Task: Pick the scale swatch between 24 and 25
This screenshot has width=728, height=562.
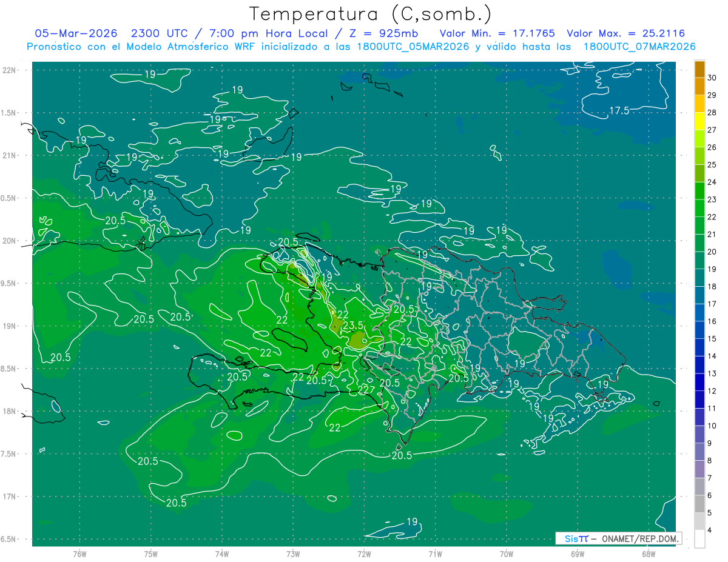Action: pos(699,173)
